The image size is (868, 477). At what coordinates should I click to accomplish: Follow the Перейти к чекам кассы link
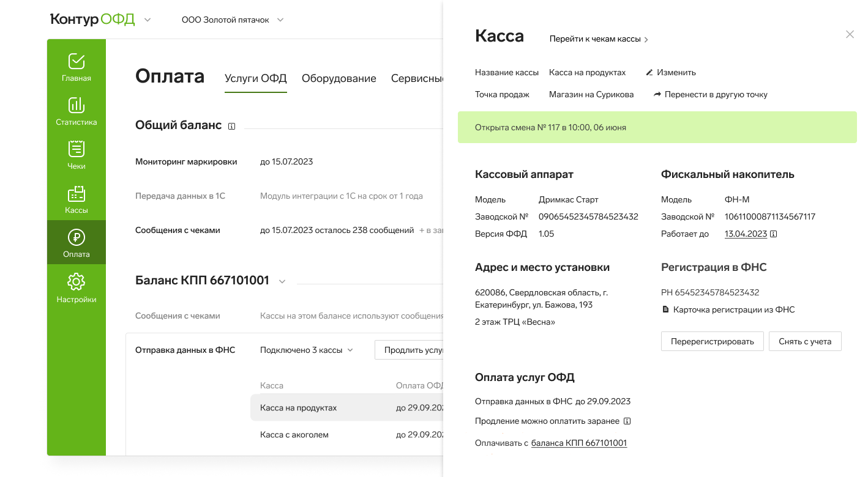(598, 39)
